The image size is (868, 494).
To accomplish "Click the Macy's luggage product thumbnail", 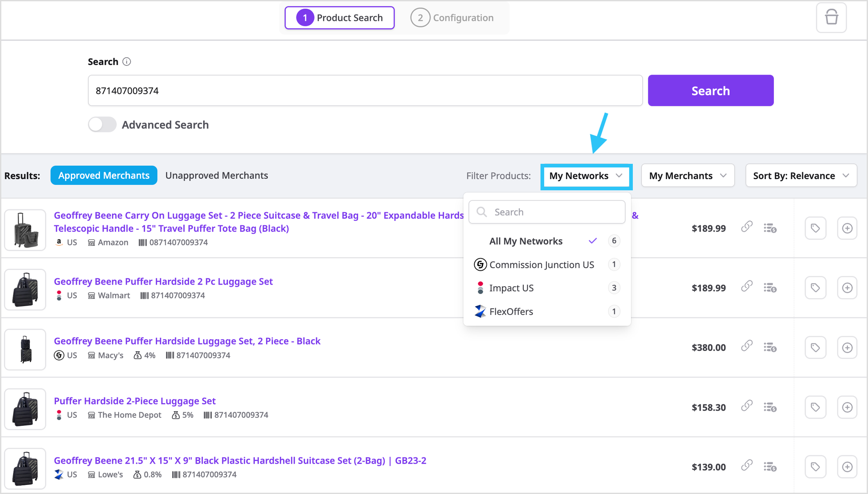I will click(25, 350).
